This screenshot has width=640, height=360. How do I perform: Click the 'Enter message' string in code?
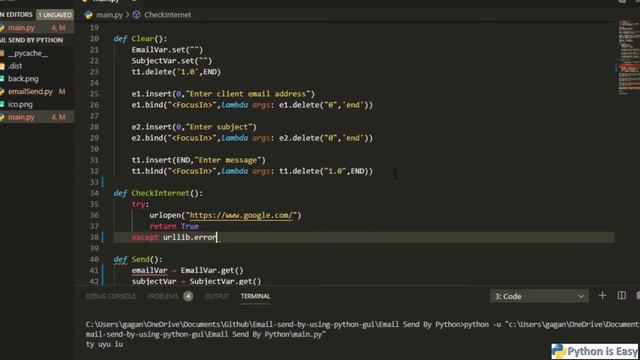[228, 160]
